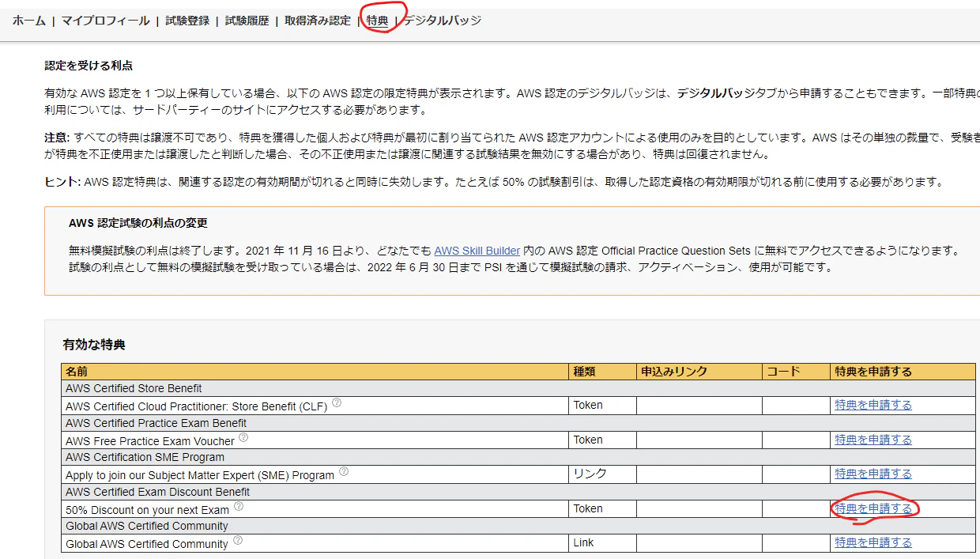Click the 名前 column header
This screenshot has width=980, height=559.
pos(315,372)
